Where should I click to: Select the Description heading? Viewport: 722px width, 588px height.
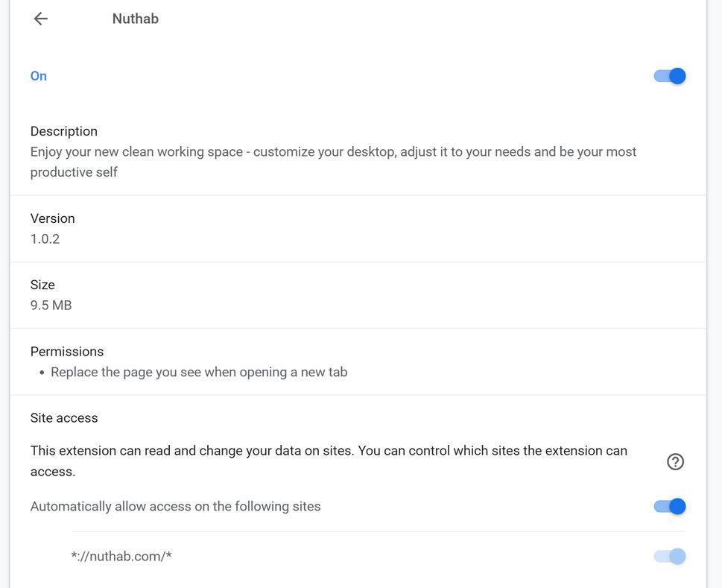coord(64,131)
